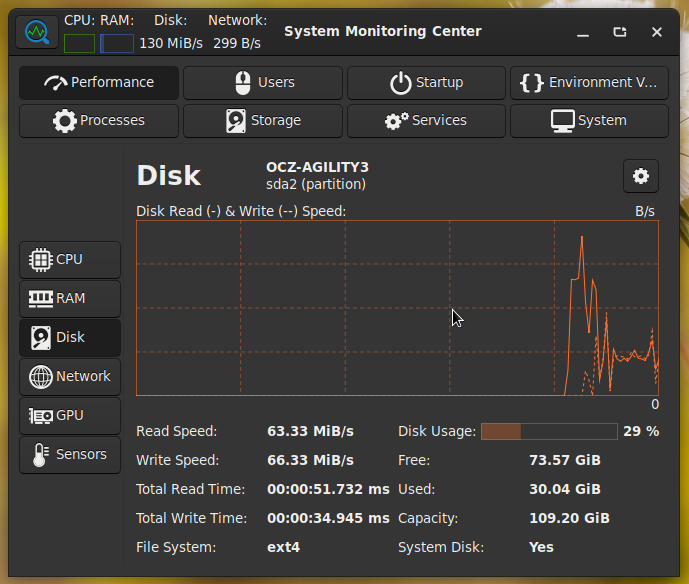Click the GPU card icon
Screen dimensions: 689x584
41,415
